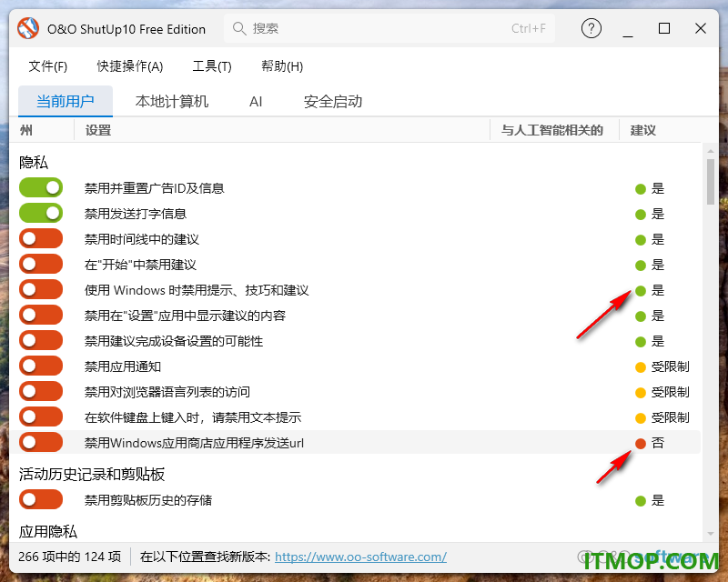Click the scrollbar up arrow
The image size is (728, 582).
tap(711, 151)
